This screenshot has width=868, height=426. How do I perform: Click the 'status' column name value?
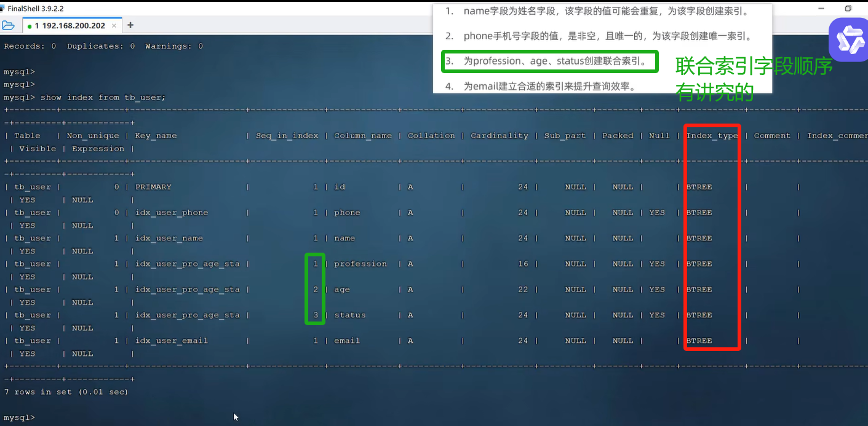pos(350,315)
